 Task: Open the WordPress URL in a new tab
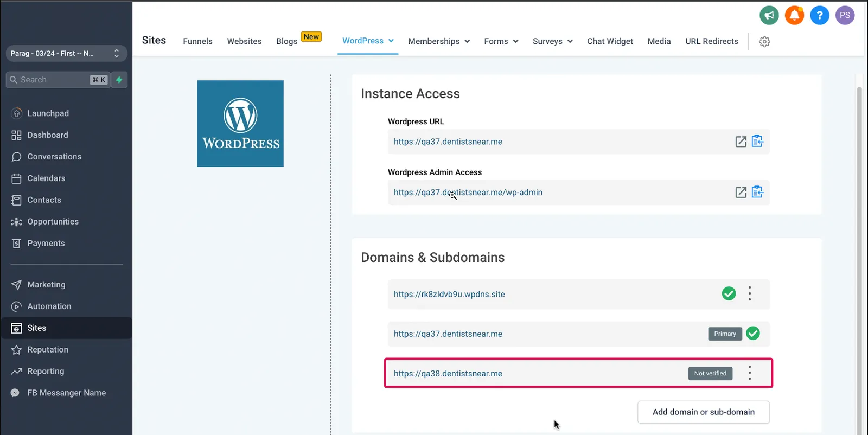pyautogui.click(x=741, y=142)
